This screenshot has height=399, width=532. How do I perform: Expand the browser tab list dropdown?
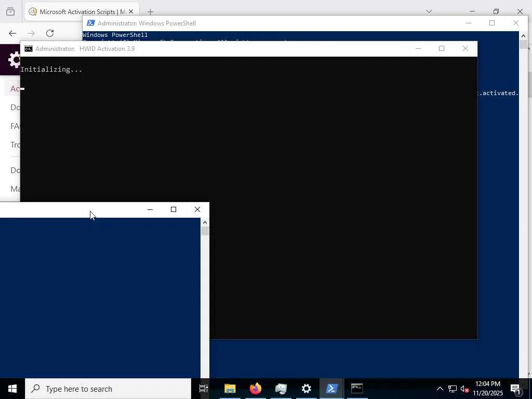point(429,11)
